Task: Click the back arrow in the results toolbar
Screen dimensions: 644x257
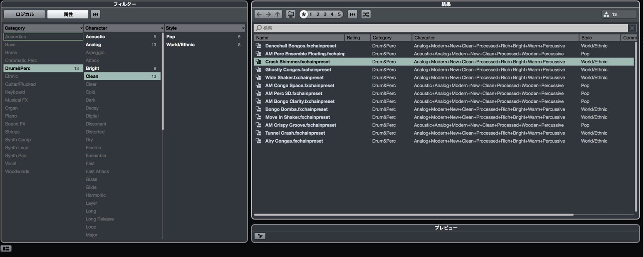Action: tap(259, 15)
